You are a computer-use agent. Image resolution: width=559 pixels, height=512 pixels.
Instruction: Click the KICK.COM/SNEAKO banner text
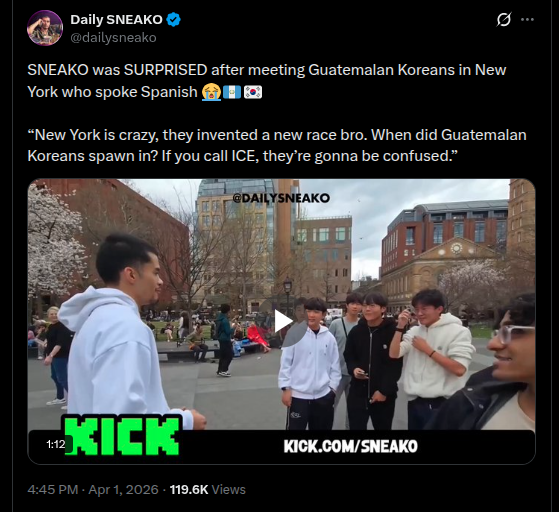tap(350, 446)
